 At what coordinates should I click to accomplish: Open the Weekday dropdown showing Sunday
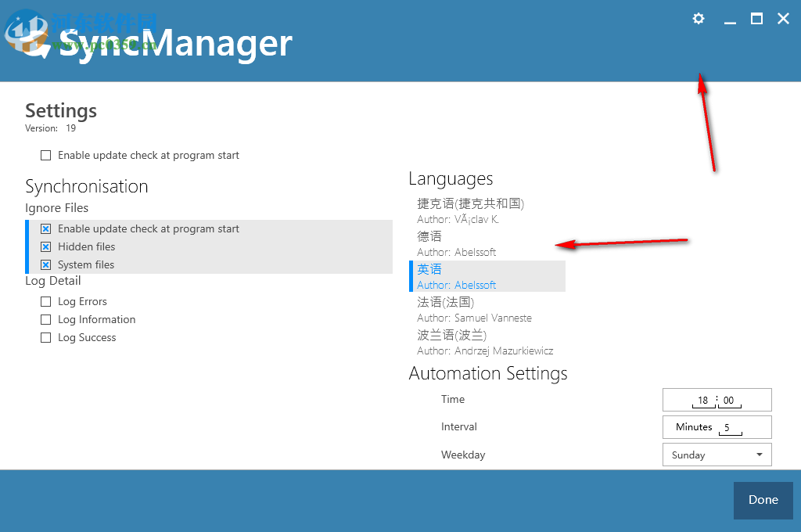717,454
